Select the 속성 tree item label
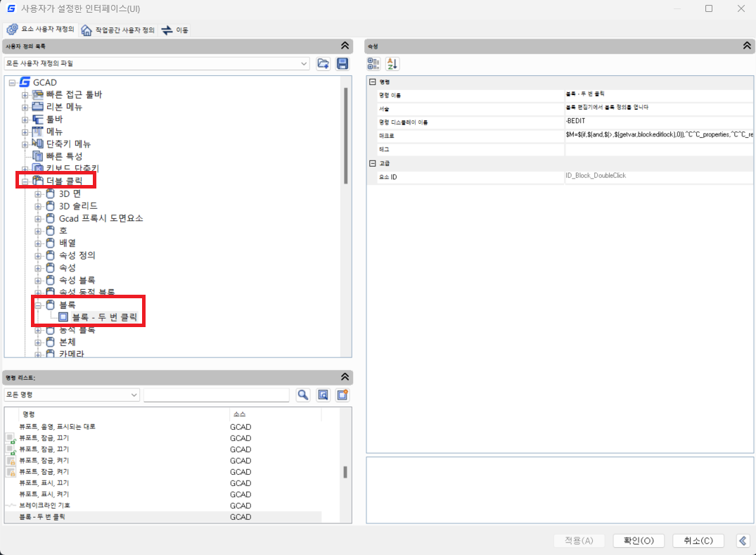This screenshot has width=756, height=555. (x=67, y=267)
